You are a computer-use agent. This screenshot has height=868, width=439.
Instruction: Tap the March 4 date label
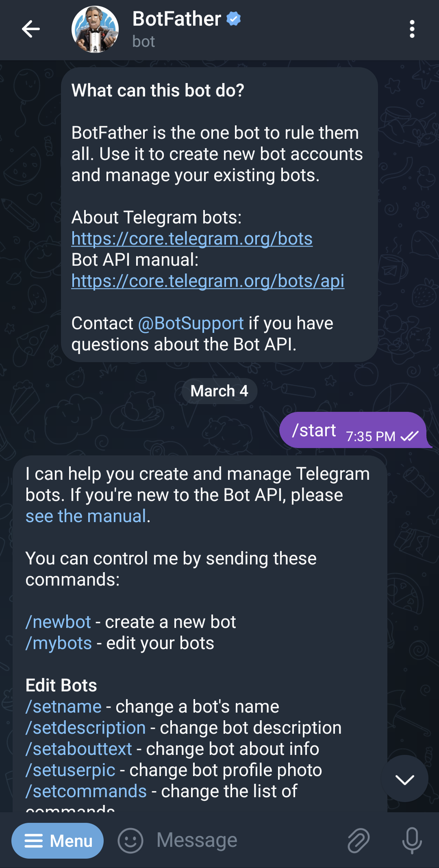pos(219,391)
